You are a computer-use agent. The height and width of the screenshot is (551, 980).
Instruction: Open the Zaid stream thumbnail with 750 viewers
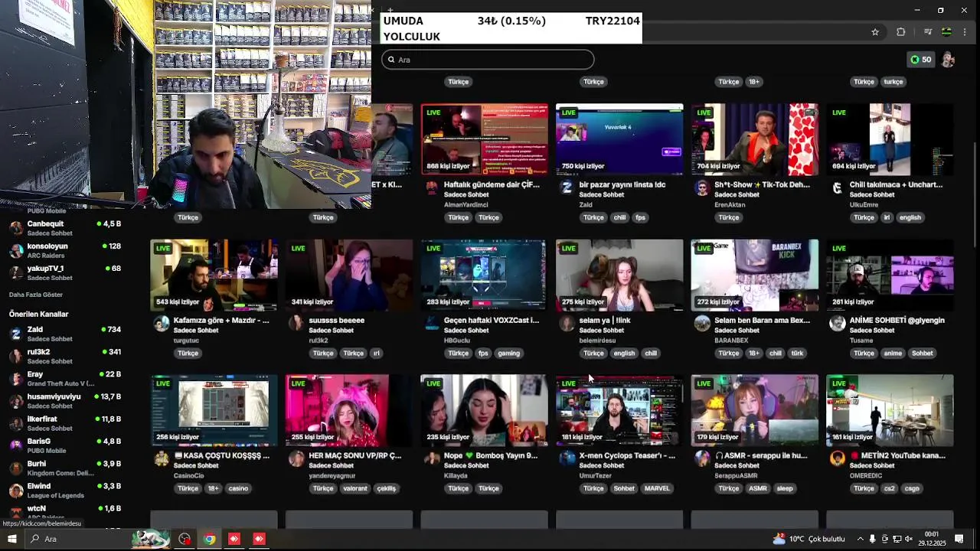619,139
